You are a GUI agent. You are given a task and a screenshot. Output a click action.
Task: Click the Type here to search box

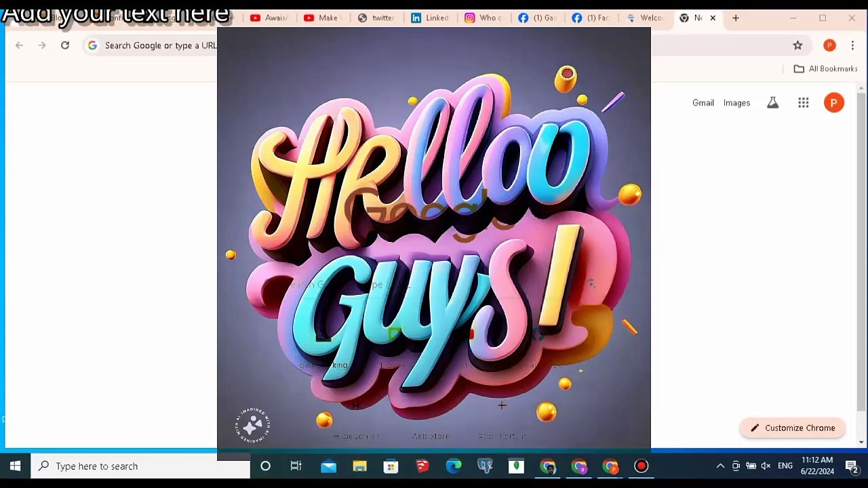(x=140, y=466)
